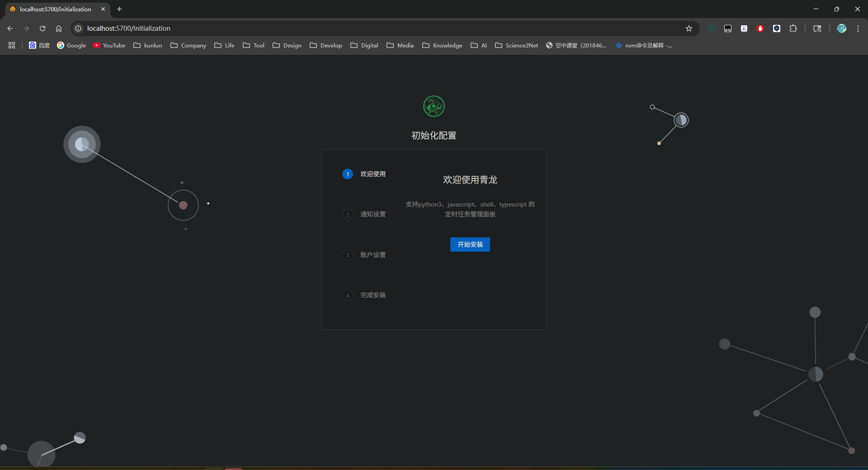Expand the Science2Net bookmark folder
This screenshot has width=868, height=470.
tap(517, 45)
